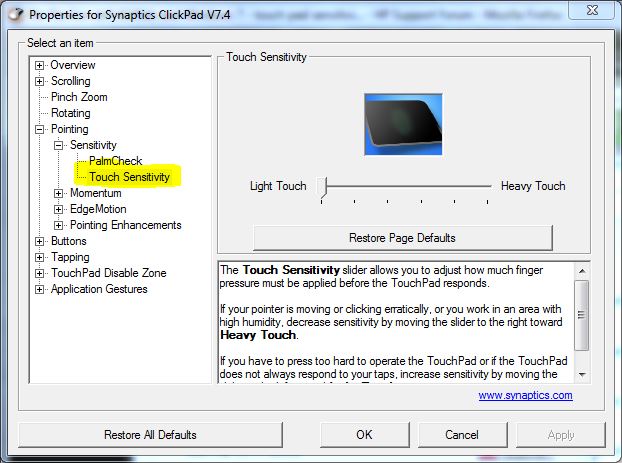Click Restore All Defaults button
The image size is (622, 463).
pyautogui.click(x=150, y=435)
